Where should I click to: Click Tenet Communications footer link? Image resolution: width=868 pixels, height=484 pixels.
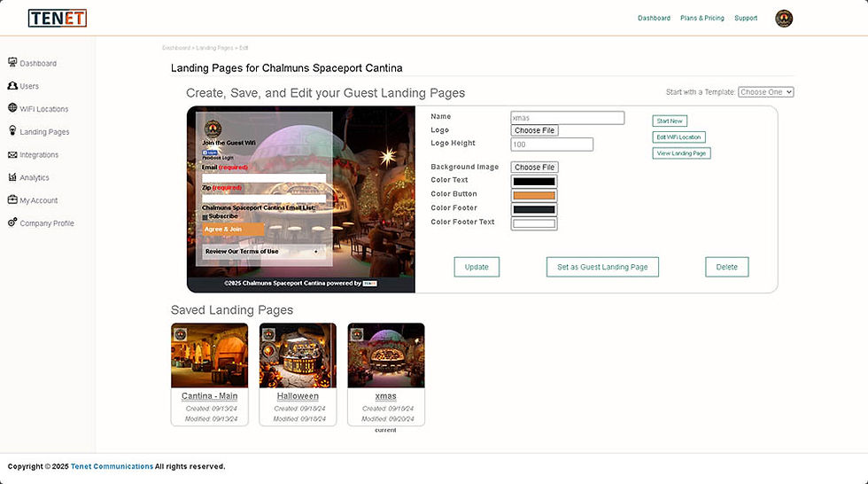tap(112, 467)
